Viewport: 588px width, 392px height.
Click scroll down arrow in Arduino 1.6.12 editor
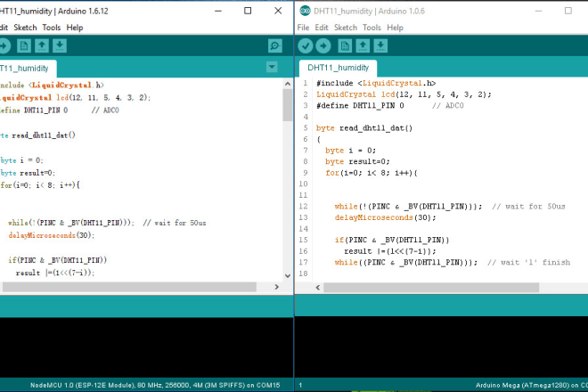[288, 275]
